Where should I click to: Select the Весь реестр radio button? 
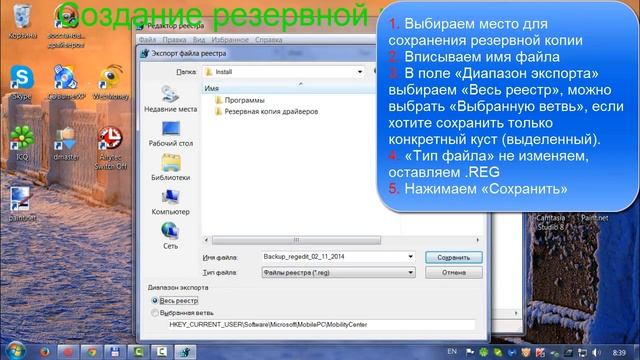tap(155, 300)
